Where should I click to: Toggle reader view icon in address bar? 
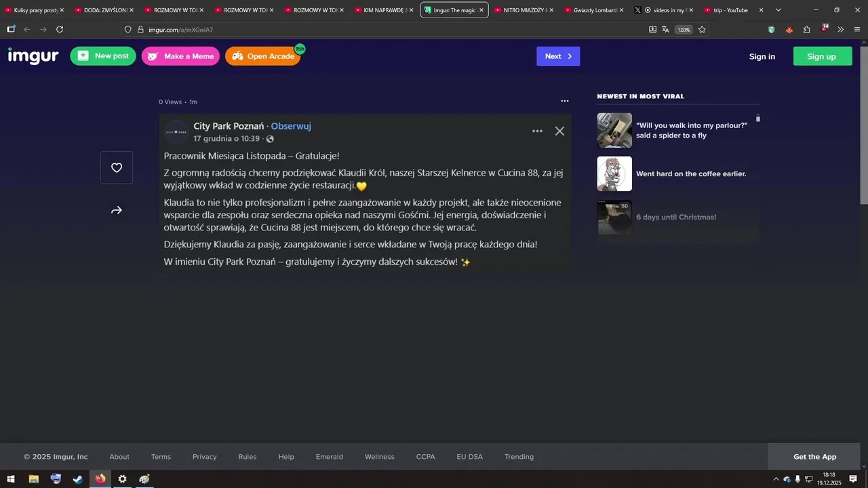[652, 30]
